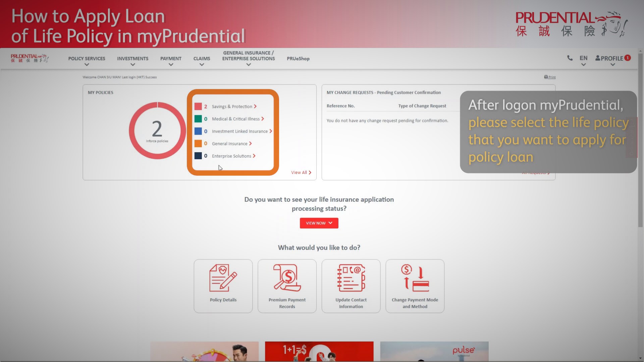Viewport: 644px width, 362px height.
Task: Expand the Claims menu chevron
Action: 202,65
